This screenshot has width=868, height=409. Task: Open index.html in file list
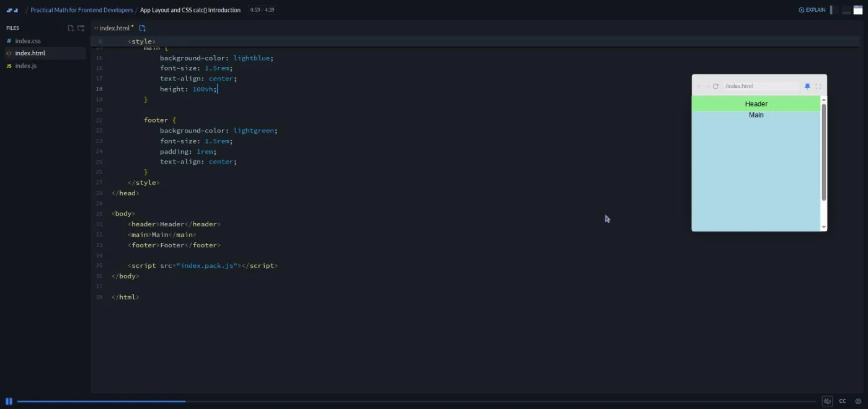[x=45, y=53]
